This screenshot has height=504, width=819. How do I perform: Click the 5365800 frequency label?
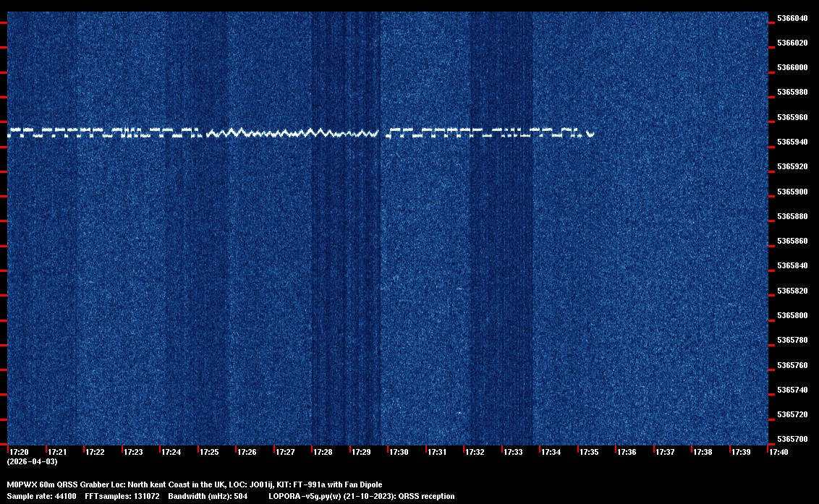pos(792,316)
